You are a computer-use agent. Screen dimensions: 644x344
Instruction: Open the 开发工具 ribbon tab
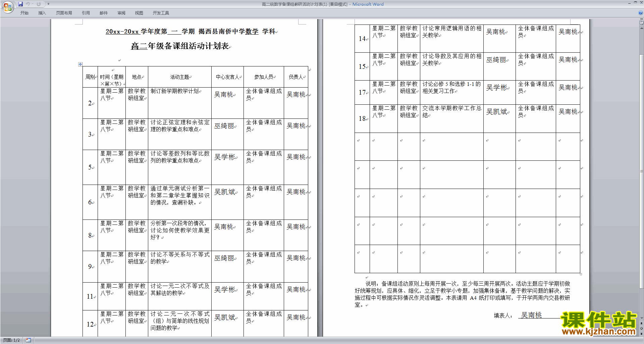click(161, 13)
